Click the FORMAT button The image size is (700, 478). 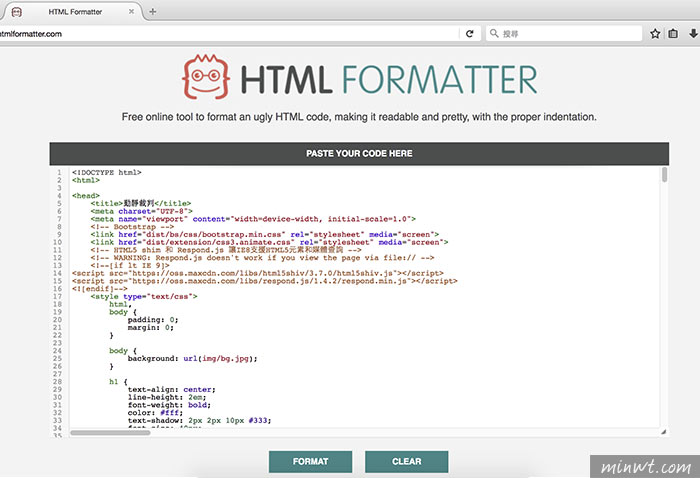pyautogui.click(x=310, y=461)
